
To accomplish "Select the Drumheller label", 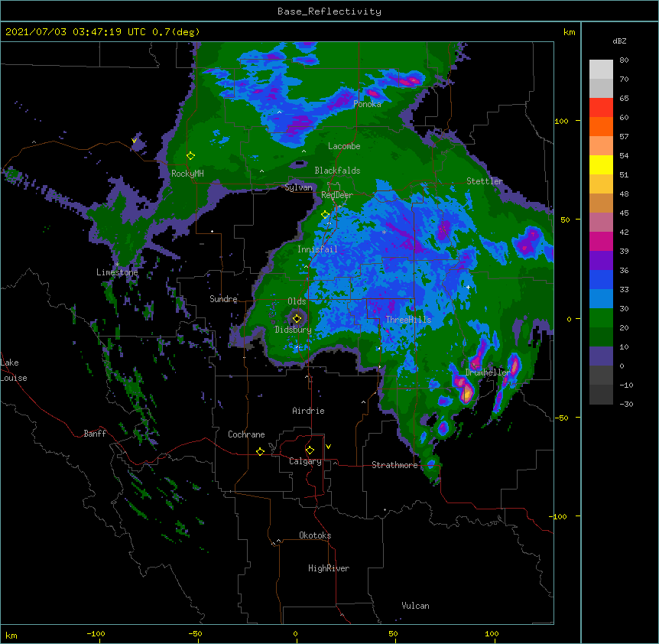I will click(x=488, y=372).
